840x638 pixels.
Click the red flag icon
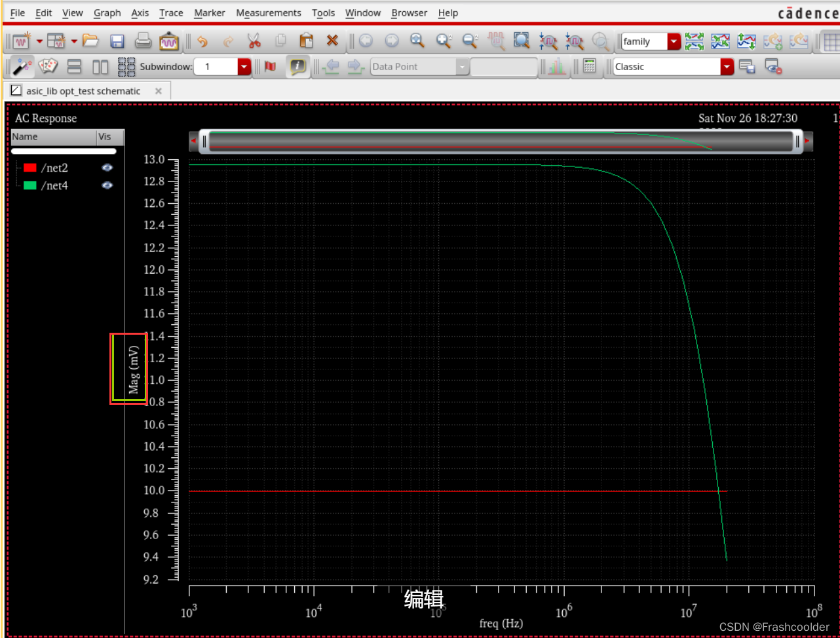coord(270,67)
